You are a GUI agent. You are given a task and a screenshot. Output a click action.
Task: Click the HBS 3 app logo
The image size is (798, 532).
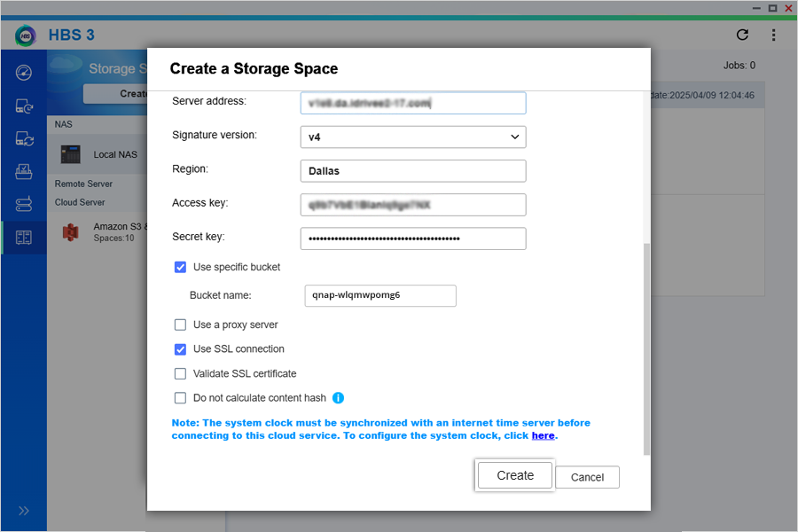click(26, 35)
